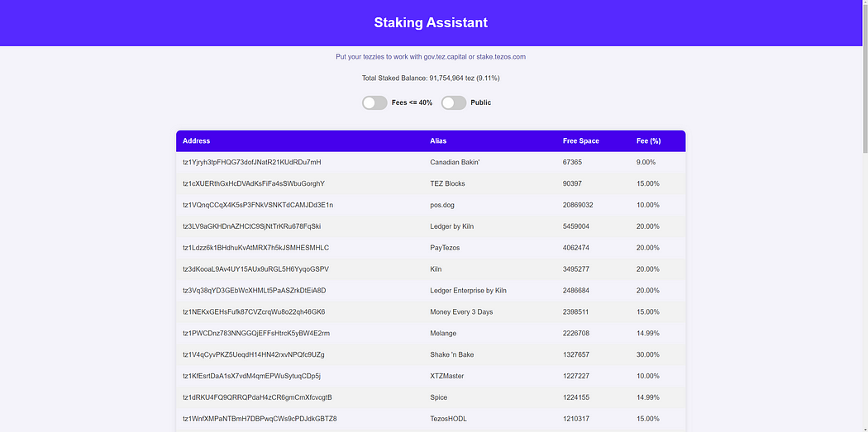The height and width of the screenshot is (432, 868).
Task: Sort by the Address column header
Action: tap(197, 141)
